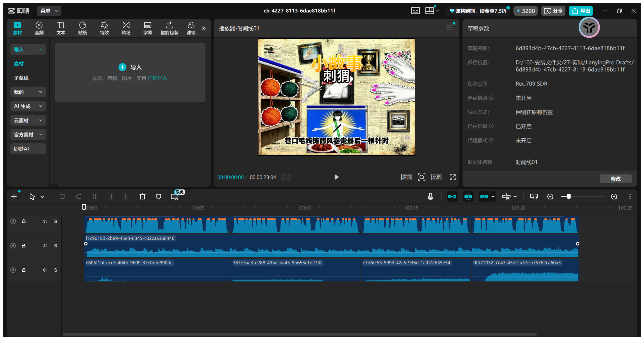Open the Transitions (转场) panel icon
The image size is (644, 337).
pos(126,28)
